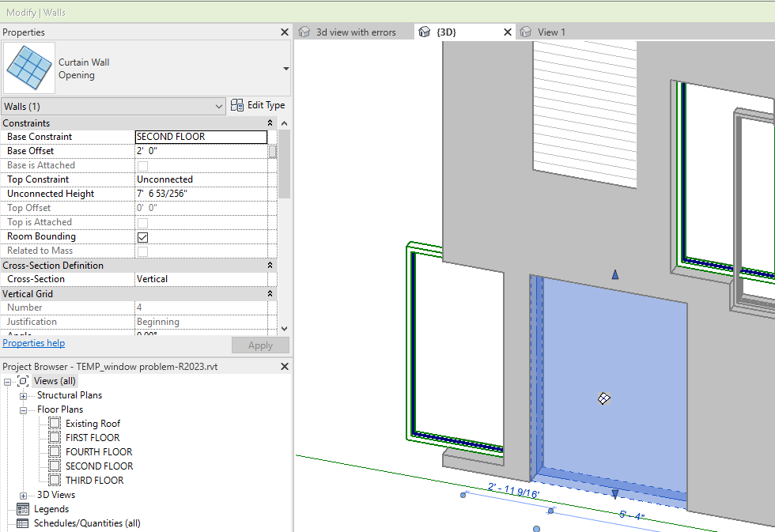Viewport: 775px width, 532px height.
Task: Click the Edit Type icon button
Action: pyautogui.click(x=237, y=105)
